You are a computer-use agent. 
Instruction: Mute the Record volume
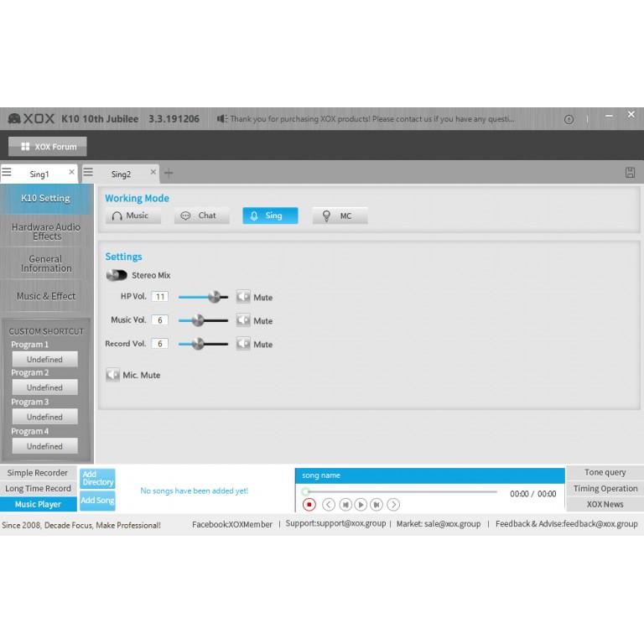(243, 343)
